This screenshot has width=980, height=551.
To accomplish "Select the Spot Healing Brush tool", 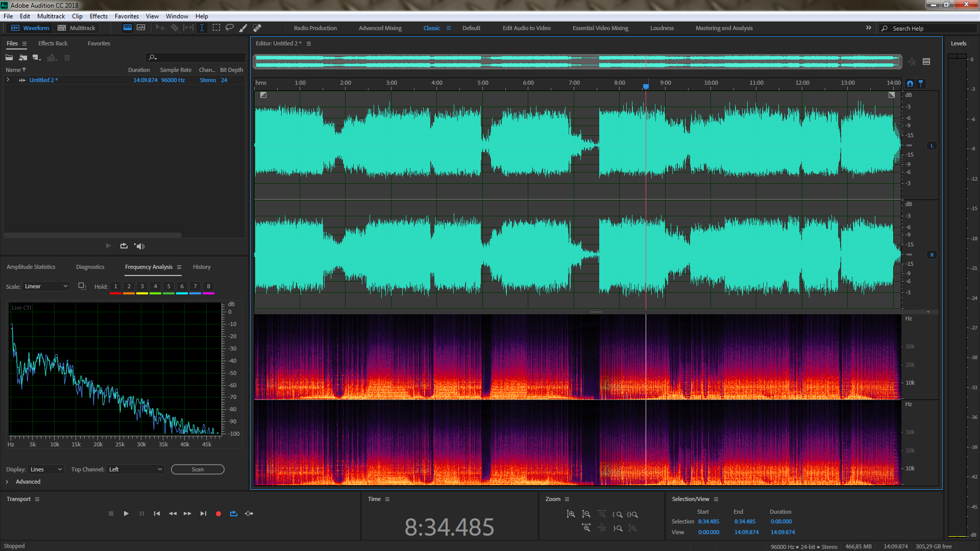I will pos(257,28).
